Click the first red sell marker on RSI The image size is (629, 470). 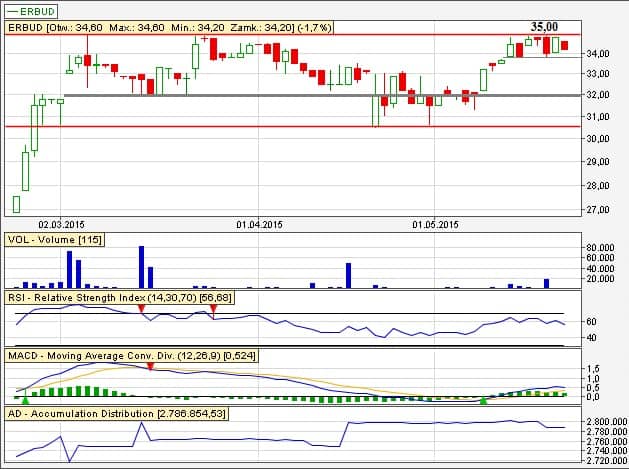(141, 311)
